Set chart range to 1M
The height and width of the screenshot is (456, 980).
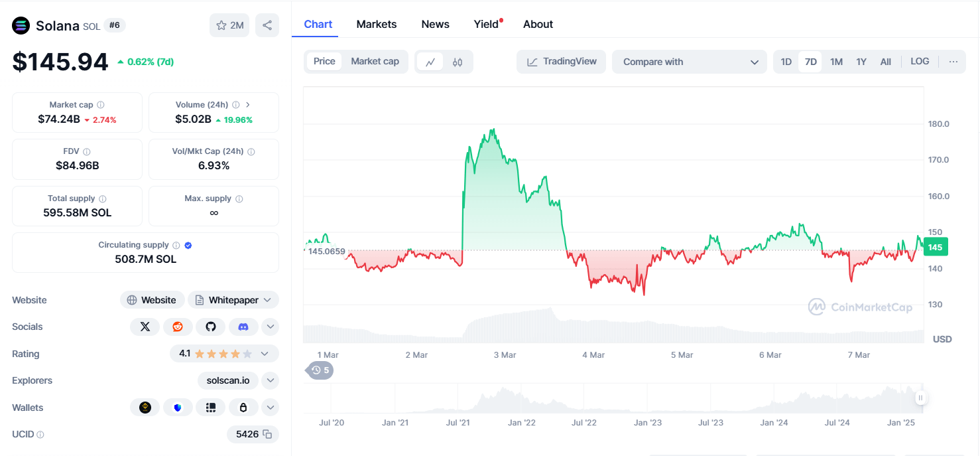836,62
